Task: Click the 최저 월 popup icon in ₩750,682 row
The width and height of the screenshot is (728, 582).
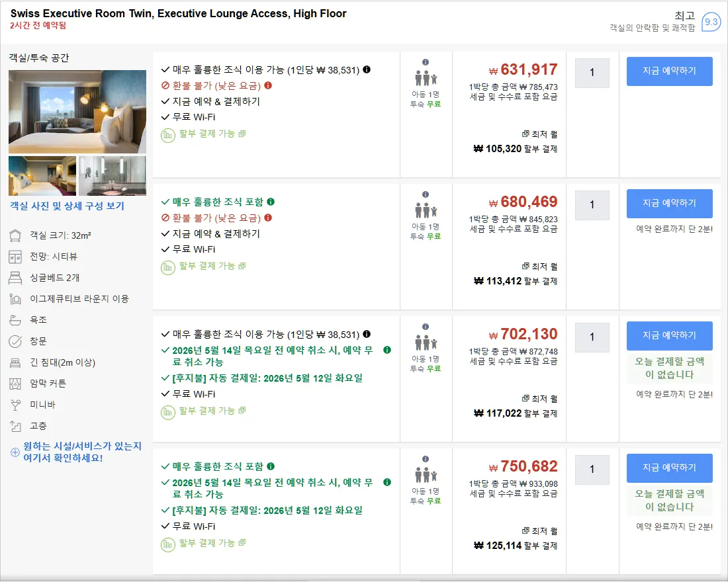Action: click(x=525, y=530)
